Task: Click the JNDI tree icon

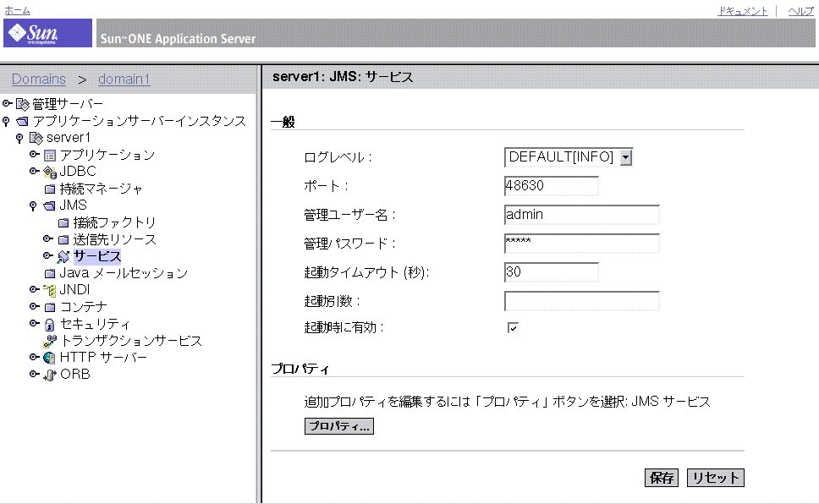Action: [x=50, y=290]
